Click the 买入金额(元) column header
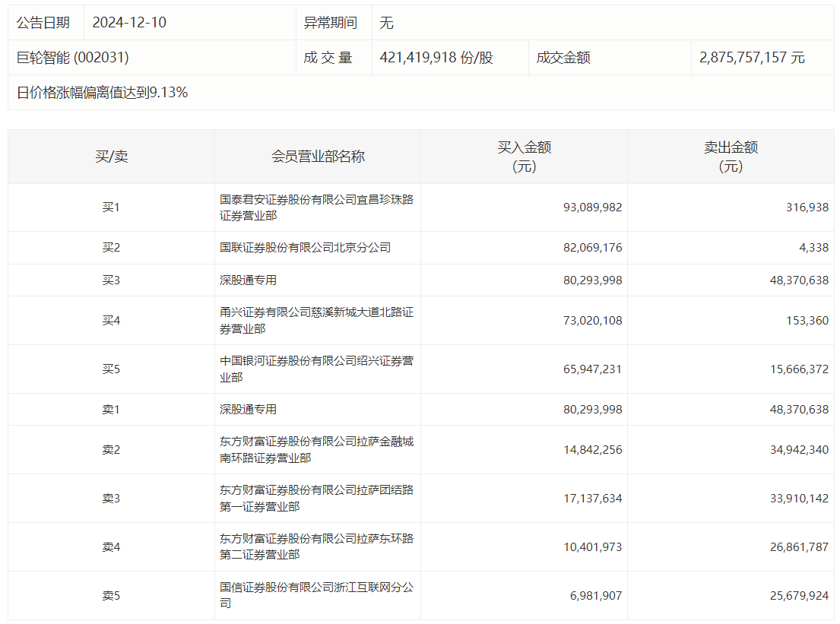840x624 pixels. tap(524, 157)
